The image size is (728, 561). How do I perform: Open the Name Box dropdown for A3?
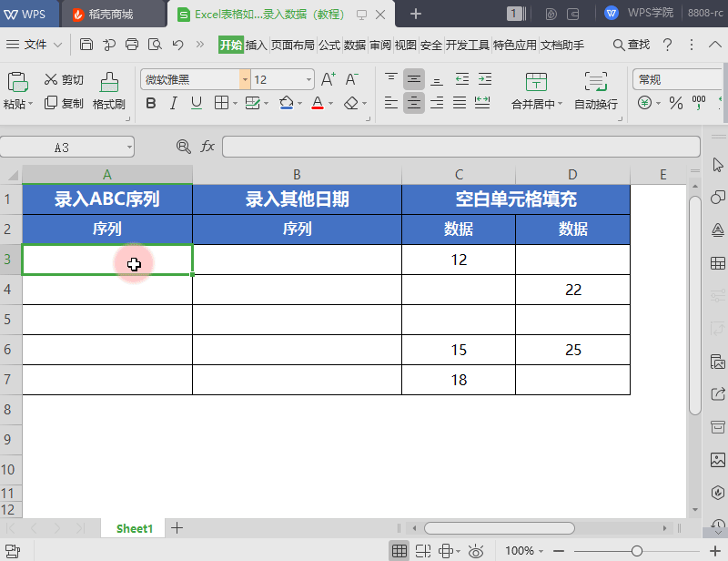click(x=129, y=147)
